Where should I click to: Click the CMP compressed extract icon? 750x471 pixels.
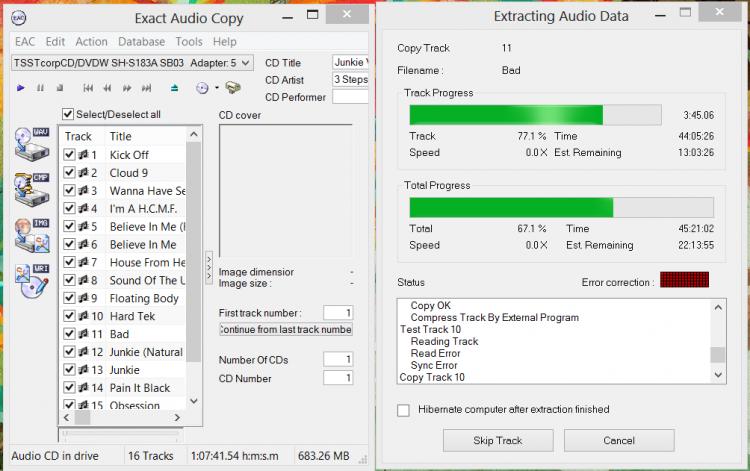point(32,189)
